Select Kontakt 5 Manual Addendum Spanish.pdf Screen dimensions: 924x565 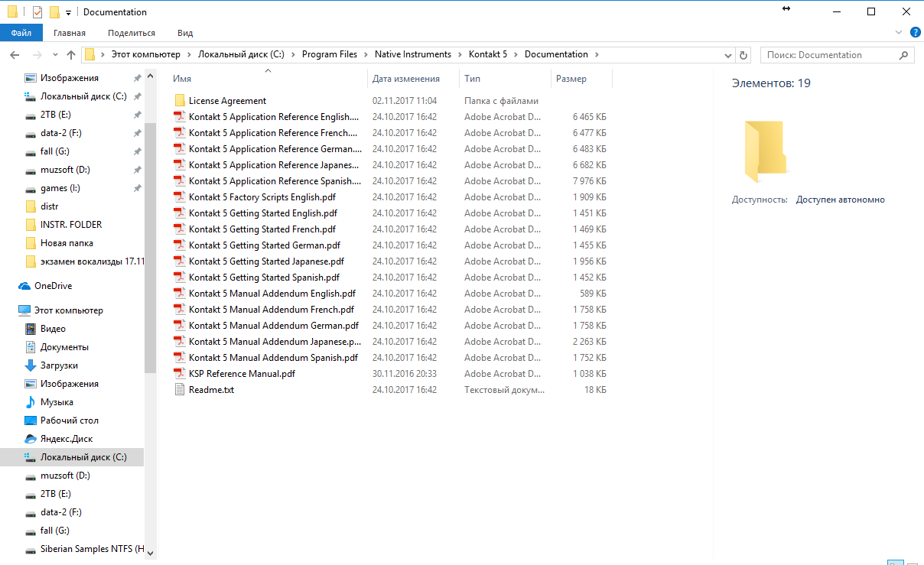point(273,358)
